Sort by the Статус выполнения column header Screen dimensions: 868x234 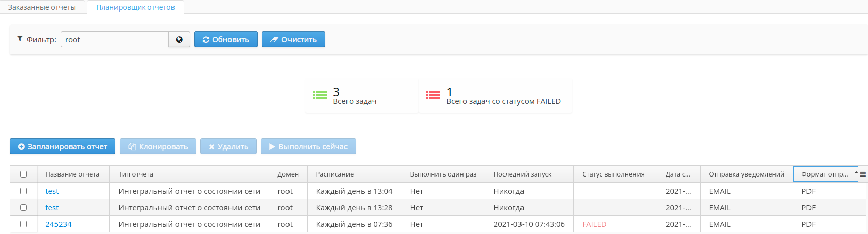point(613,174)
